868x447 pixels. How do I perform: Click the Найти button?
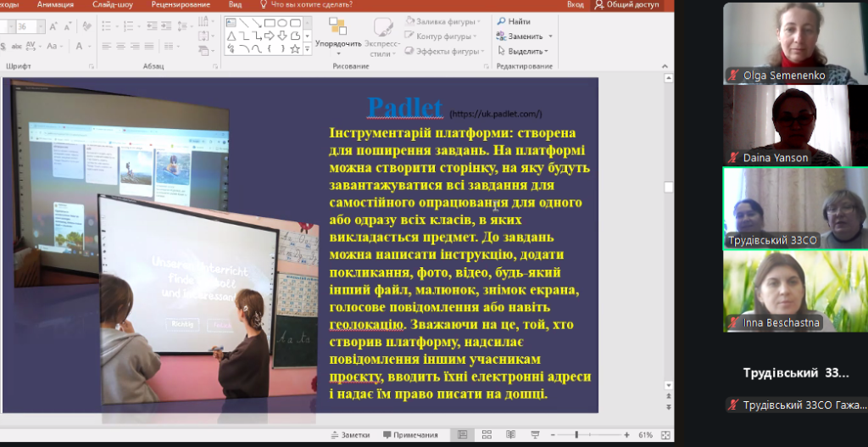[x=514, y=21]
